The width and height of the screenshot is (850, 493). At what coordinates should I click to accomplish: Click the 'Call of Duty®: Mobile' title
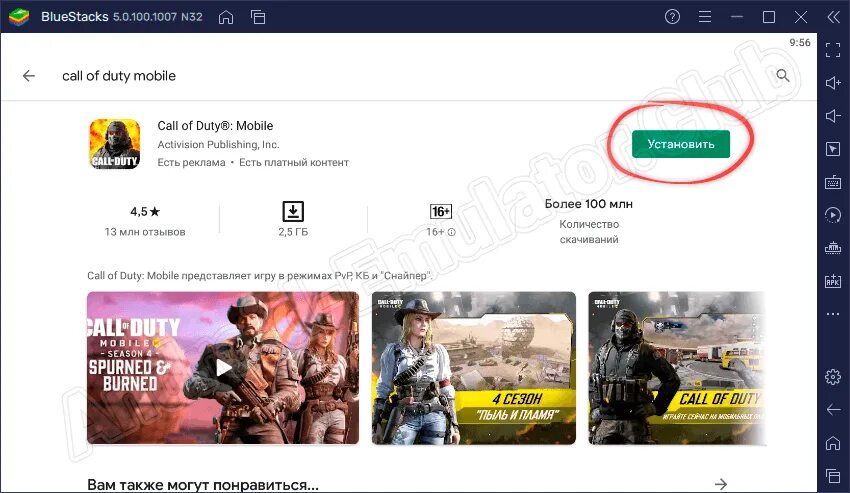click(x=215, y=126)
